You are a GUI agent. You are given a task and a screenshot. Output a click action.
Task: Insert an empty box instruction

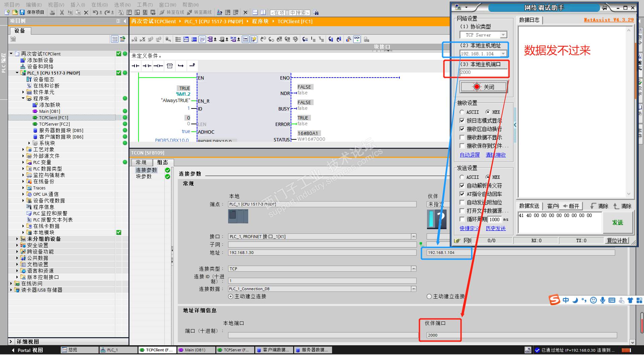(x=170, y=66)
